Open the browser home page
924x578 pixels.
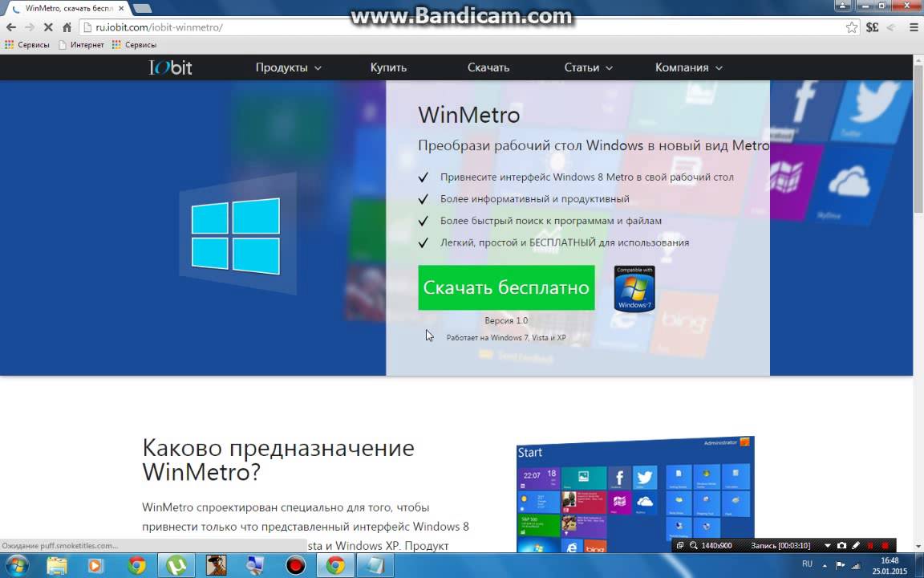coord(67,27)
